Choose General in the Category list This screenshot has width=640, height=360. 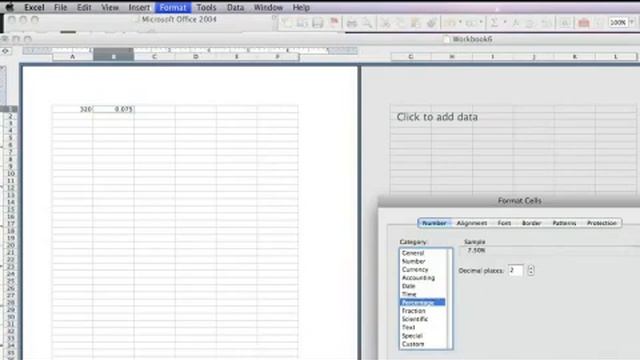click(423, 253)
